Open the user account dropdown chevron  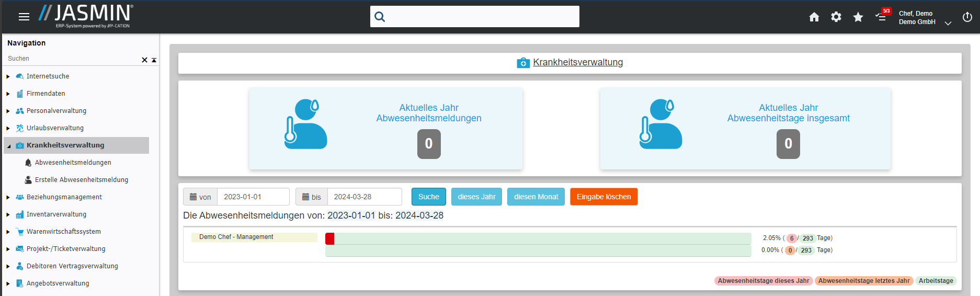point(948,24)
